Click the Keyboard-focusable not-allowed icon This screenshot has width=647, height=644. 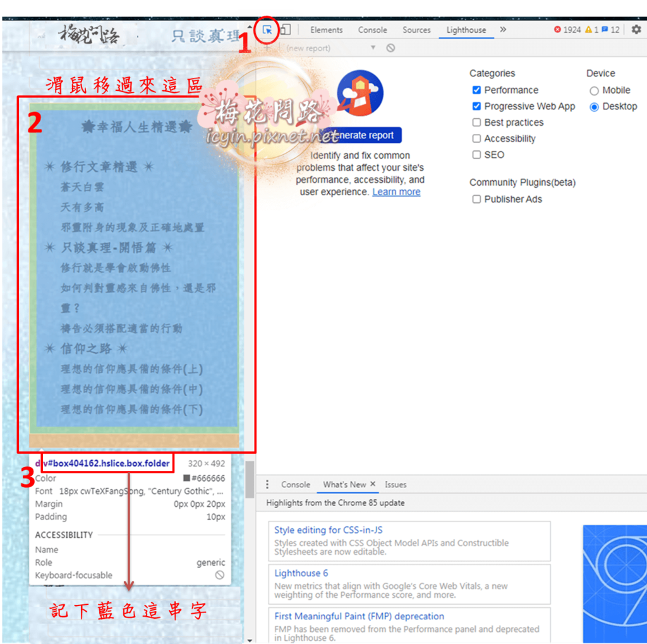tap(220, 574)
